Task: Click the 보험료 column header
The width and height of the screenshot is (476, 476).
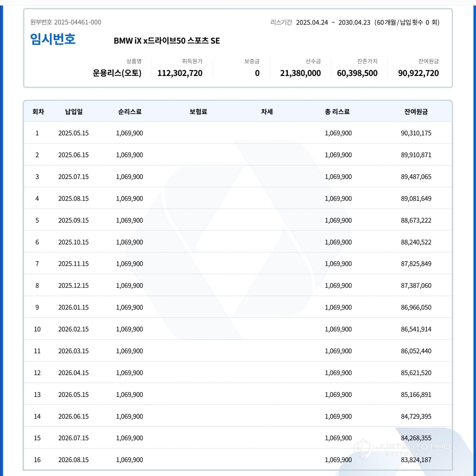Action: [x=198, y=112]
